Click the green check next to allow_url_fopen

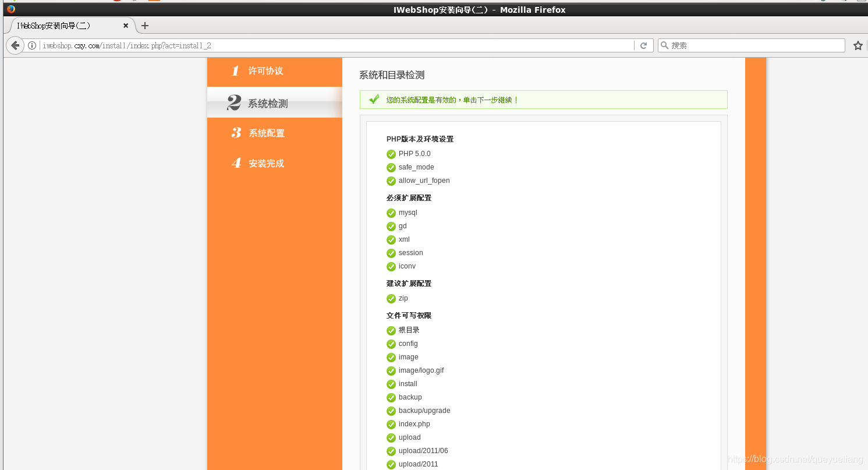pos(391,181)
